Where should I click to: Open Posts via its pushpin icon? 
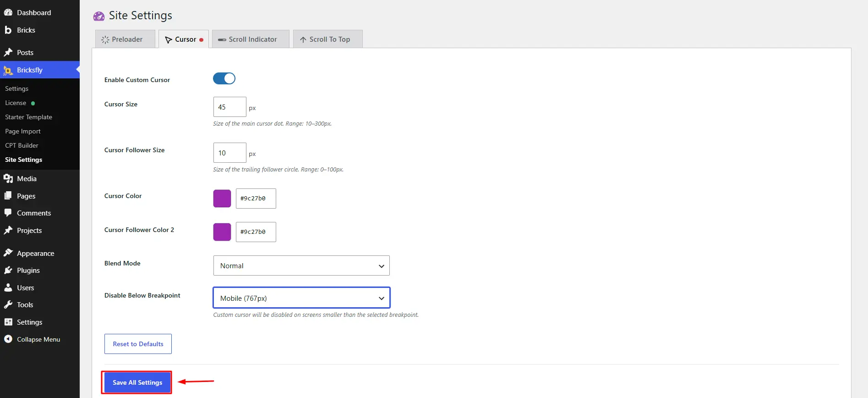point(8,52)
